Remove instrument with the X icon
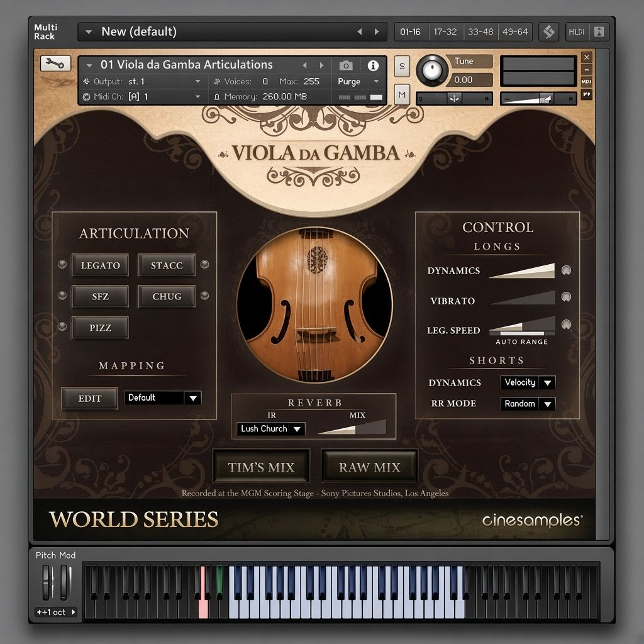The height and width of the screenshot is (644, 644). click(x=587, y=57)
